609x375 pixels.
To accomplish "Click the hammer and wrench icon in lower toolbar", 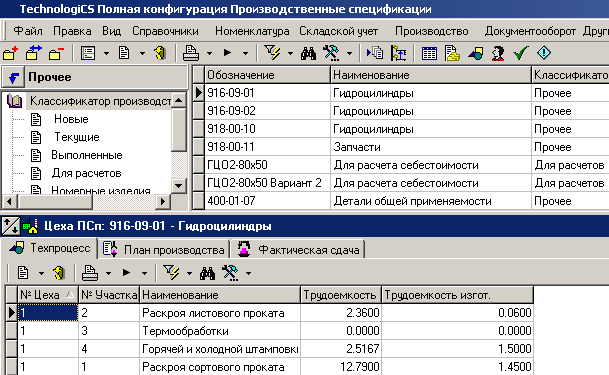I will pos(230,273).
